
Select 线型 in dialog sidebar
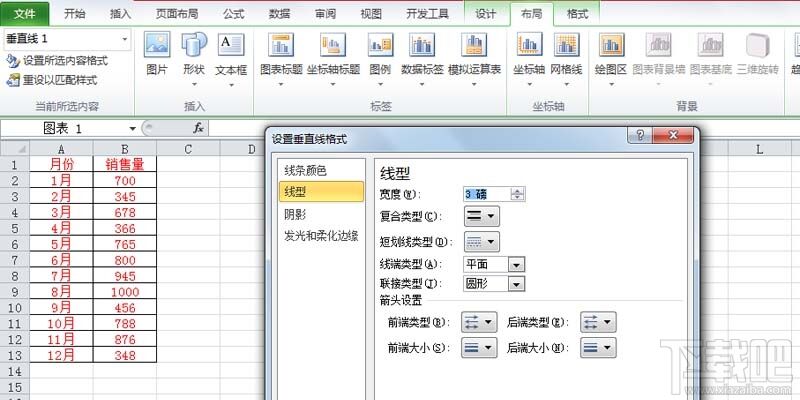321,192
